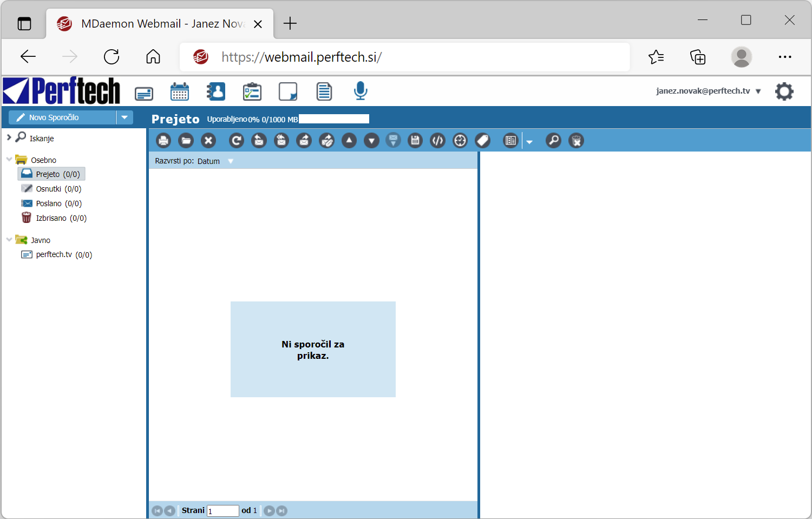Select the MDaemon Webmail browser tab
Screen dimensions: 812x519
pyautogui.click(x=160, y=24)
